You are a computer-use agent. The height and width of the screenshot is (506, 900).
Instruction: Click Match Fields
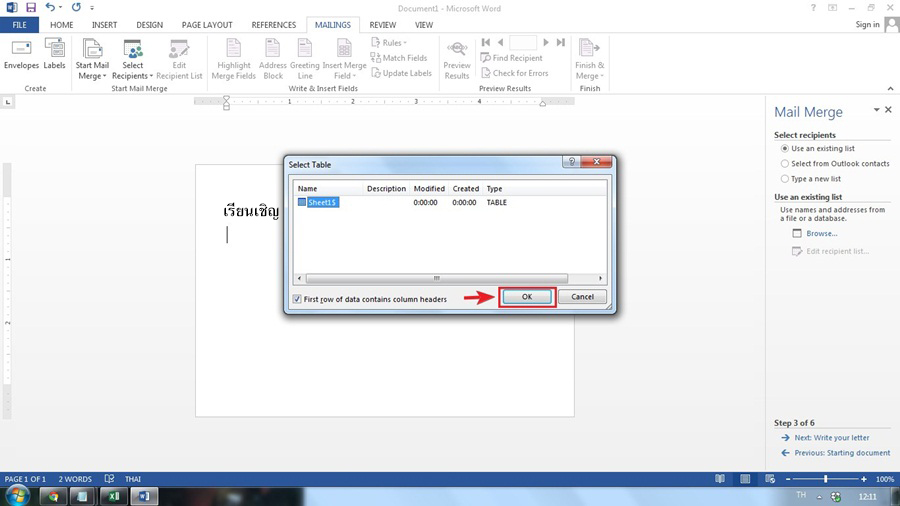[399, 58]
